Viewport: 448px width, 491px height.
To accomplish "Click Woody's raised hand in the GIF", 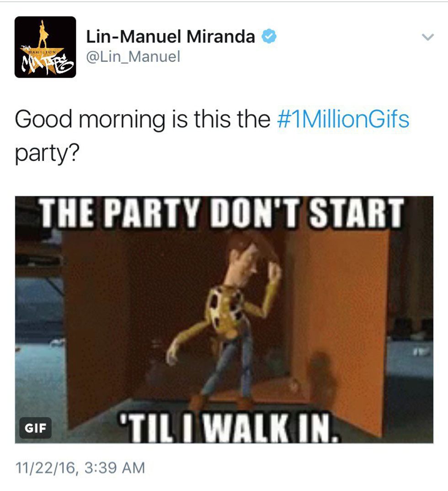I will pyautogui.click(x=275, y=271).
